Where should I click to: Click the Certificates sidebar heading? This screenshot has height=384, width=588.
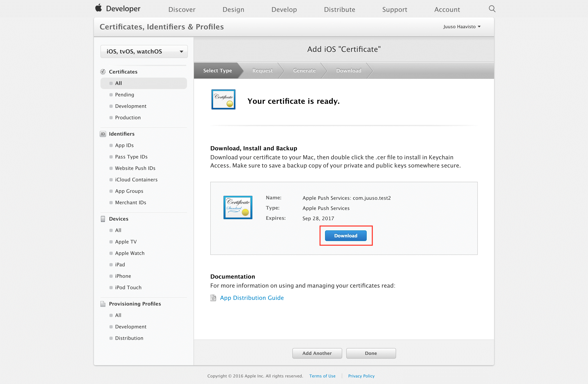123,72
